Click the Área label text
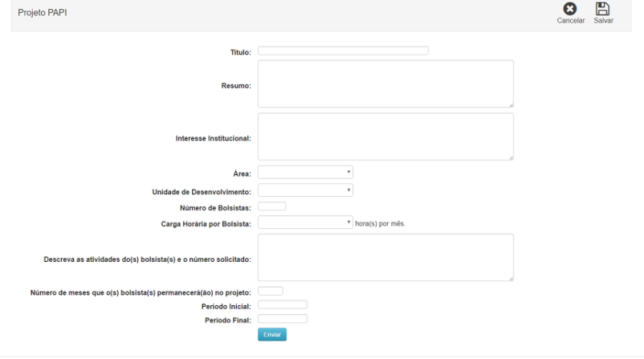 pos(243,173)
